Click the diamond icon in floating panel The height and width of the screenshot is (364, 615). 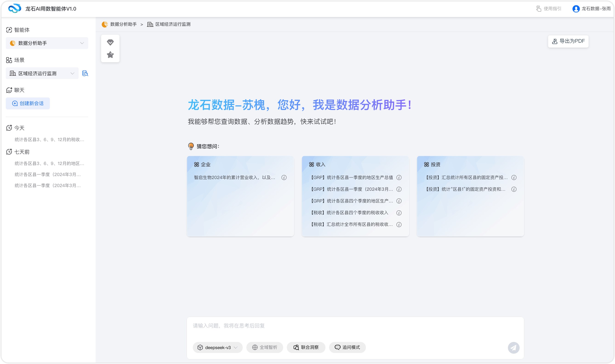click(110, 42)
